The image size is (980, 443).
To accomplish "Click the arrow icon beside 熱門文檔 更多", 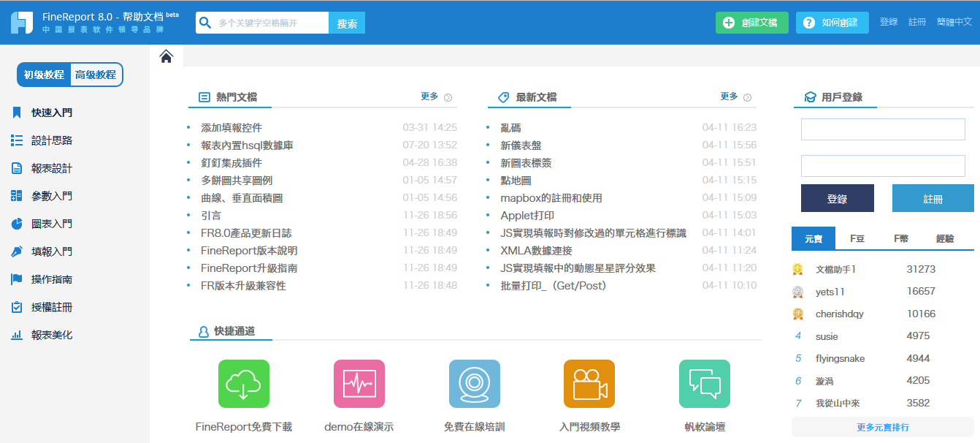I will pyautogui.click(x=448, y=97).
